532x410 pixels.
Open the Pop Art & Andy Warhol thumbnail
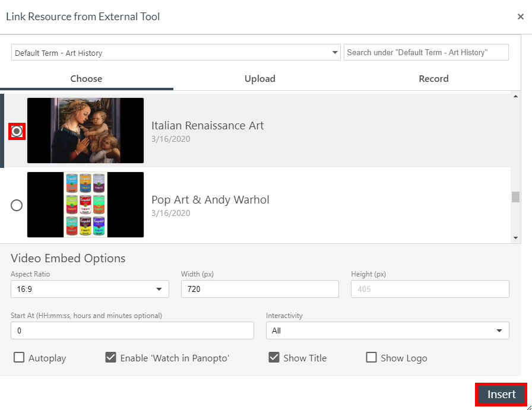85,205
